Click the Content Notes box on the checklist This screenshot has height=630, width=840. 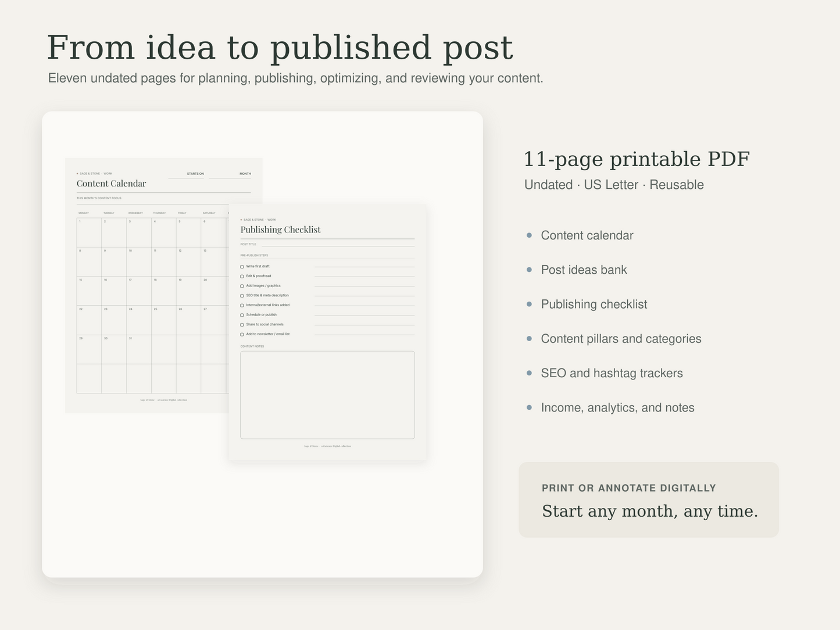coord(327,395)
